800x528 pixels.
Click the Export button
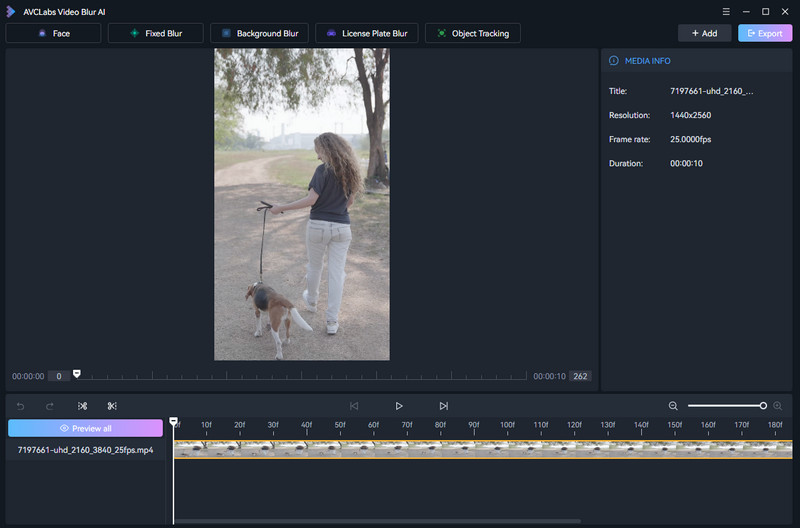coord(764,33)
